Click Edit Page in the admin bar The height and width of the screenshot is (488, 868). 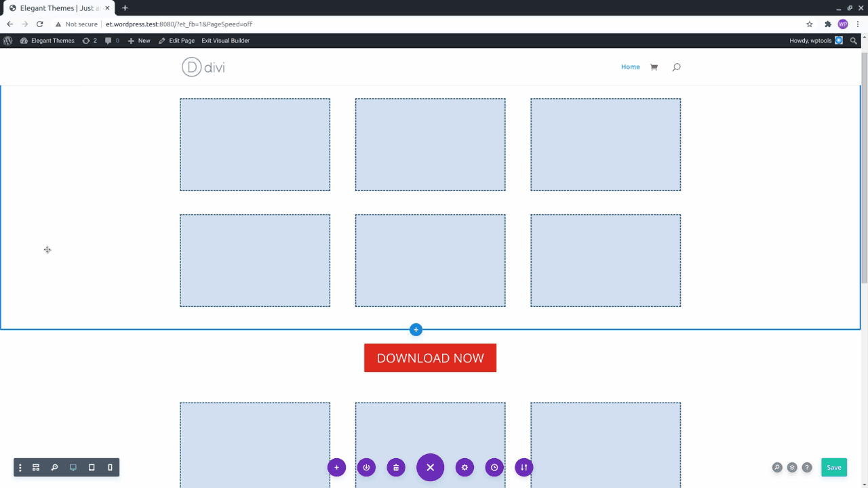(176, 41)
